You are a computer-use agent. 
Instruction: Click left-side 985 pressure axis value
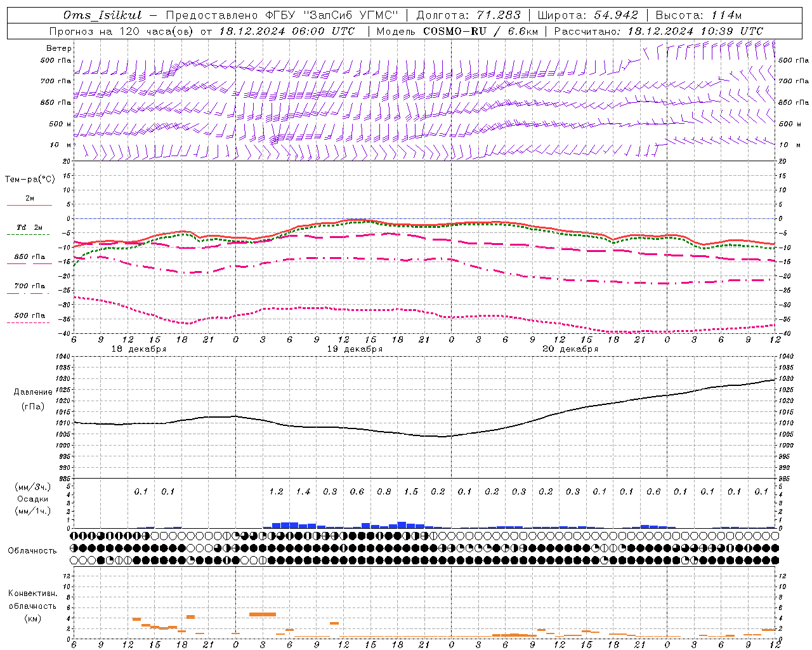click(x=66, y=479)
